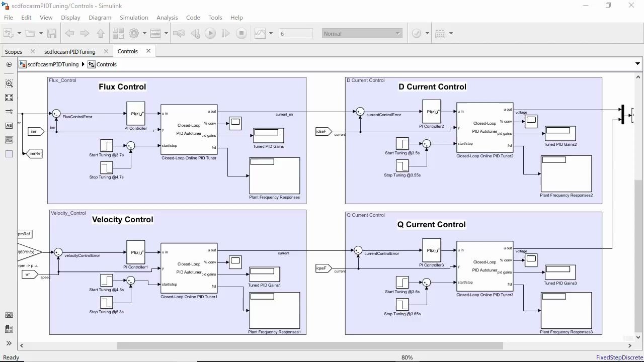The width and height of the screenshot is (644, 362).
Task: Select the Image insert palette icon
Action: pos(9,140)
